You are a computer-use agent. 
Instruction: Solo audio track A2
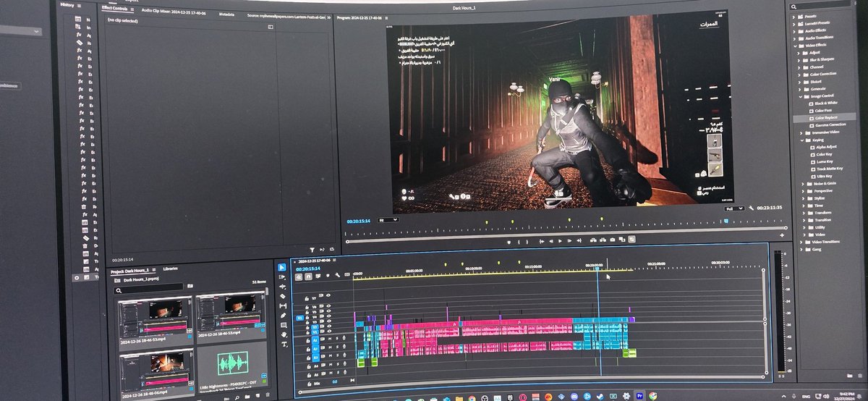point(337,347)
